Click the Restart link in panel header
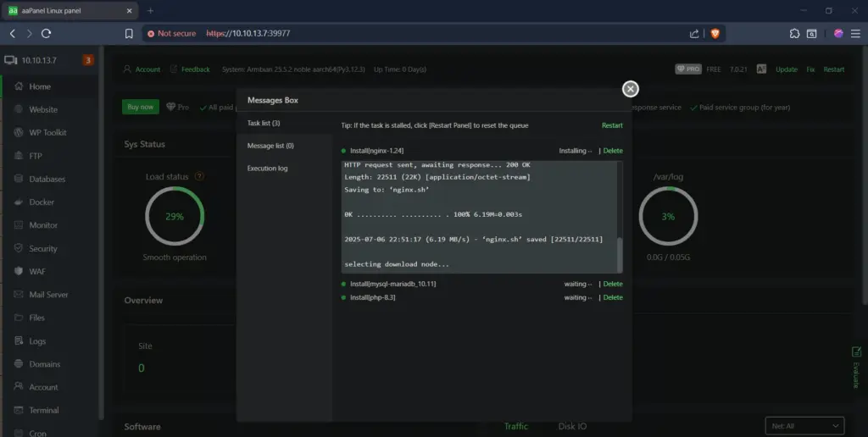 (x=834, y=69)
